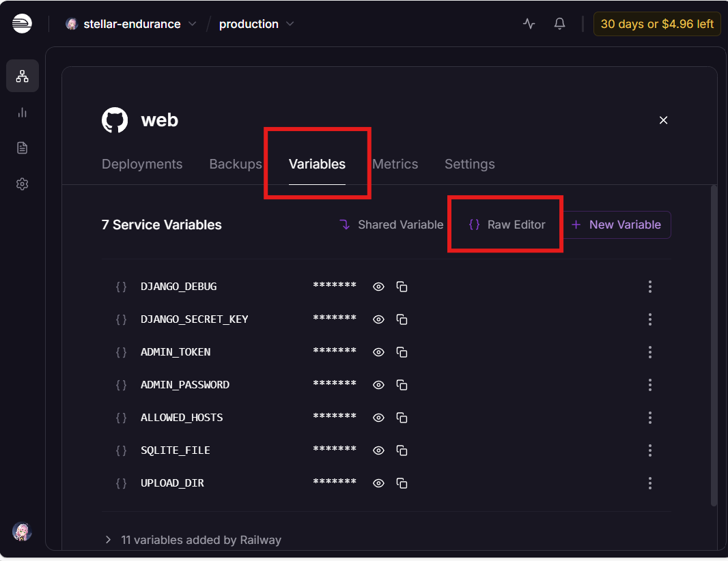Open the logs document sidebar icon
The height and width of the screenshot is (561, 728).
(23, 148)
